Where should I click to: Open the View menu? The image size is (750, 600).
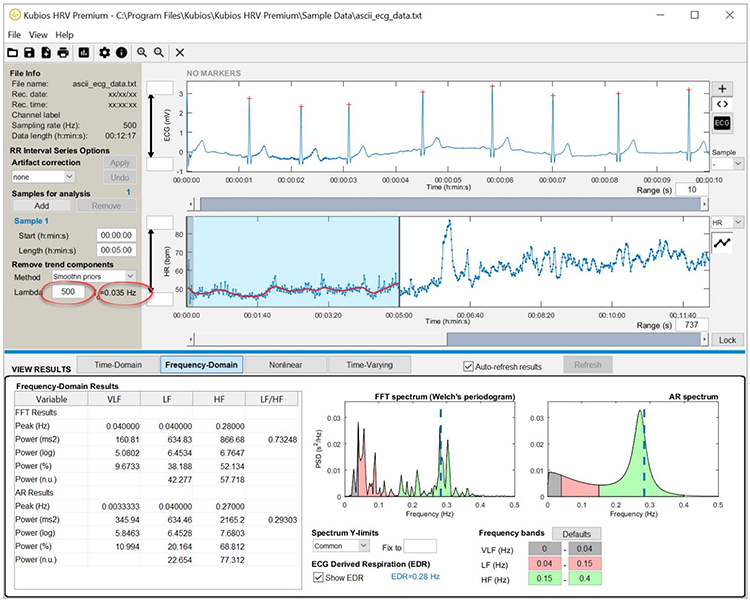coord(38,35)
